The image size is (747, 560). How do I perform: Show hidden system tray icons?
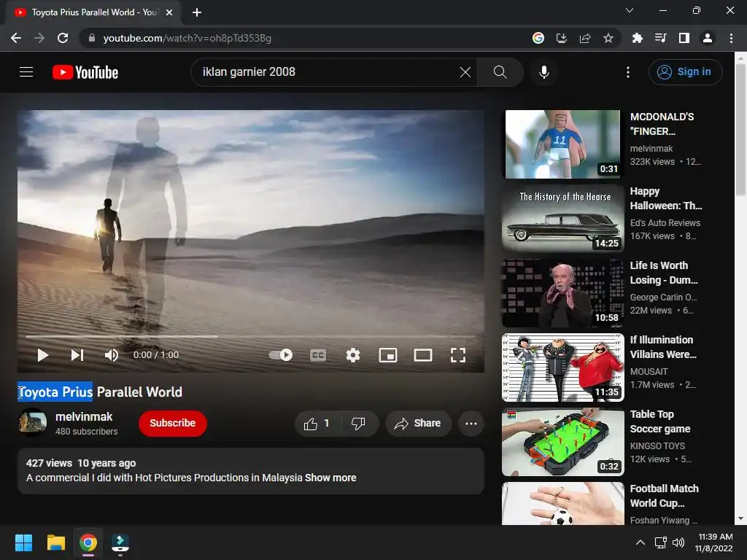[x=640, y=542]
